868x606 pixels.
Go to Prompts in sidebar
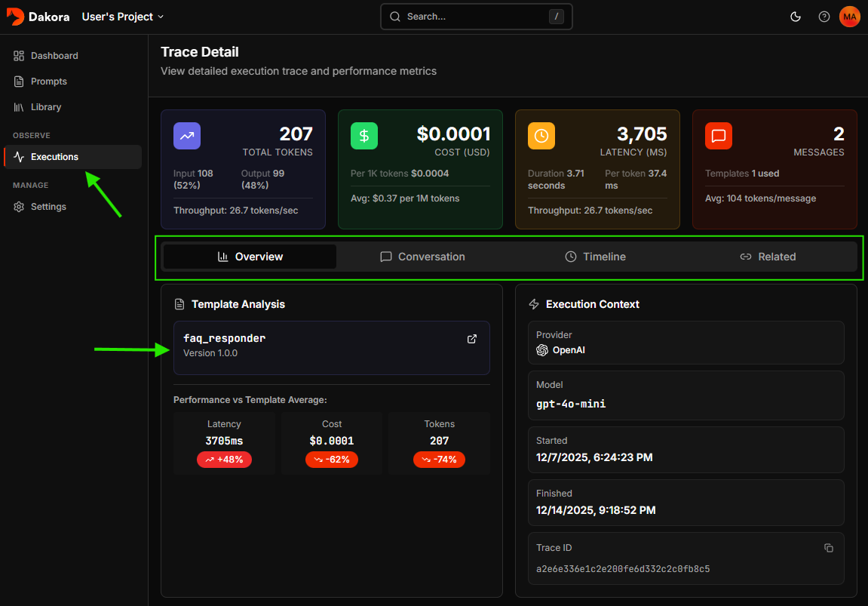click(48, 82)
